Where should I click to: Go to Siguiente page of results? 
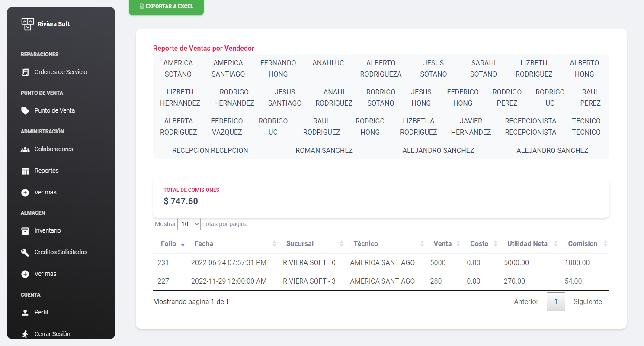(x=587, y=302)
